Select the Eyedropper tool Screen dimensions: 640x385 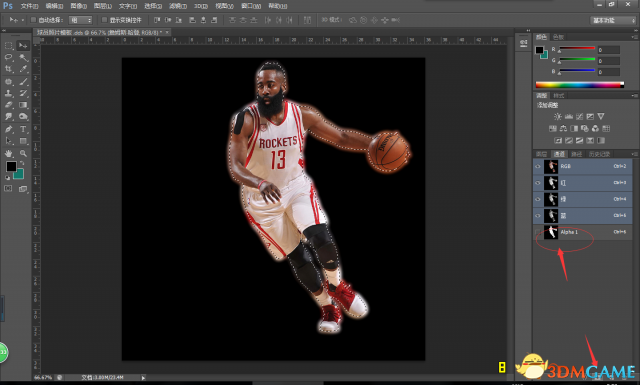(x=23, y=69)
